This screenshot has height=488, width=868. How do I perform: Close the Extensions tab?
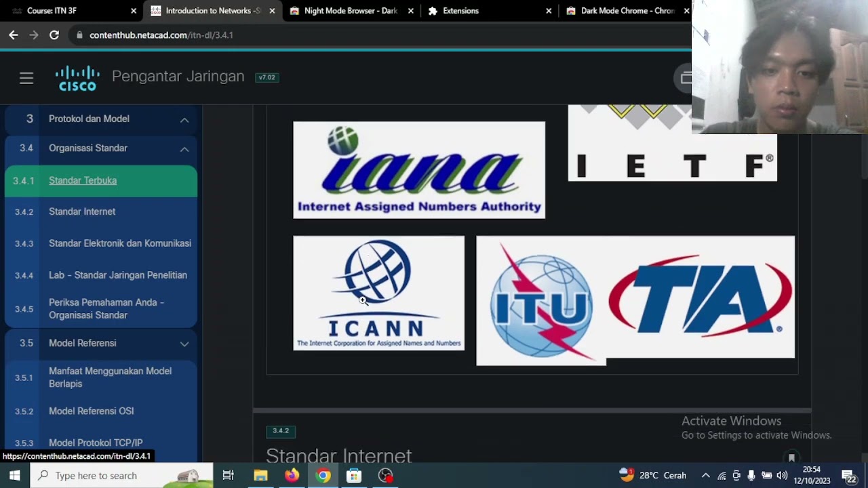pos(549,11)
